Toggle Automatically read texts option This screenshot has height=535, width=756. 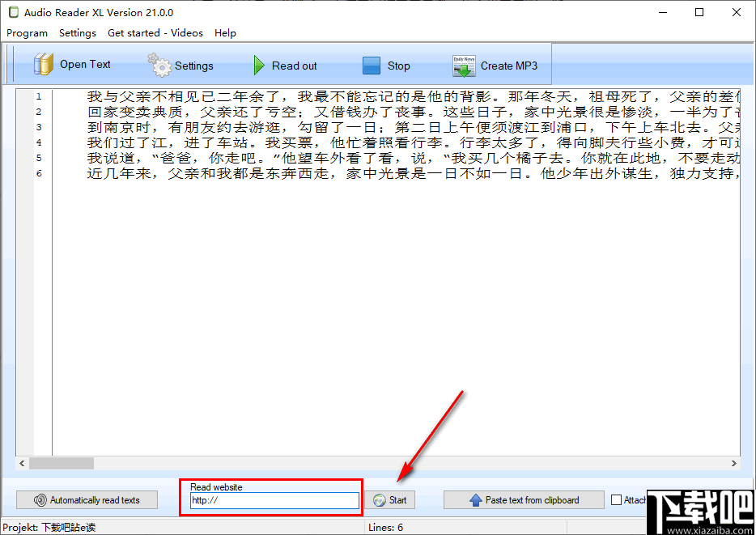(87, 499)
